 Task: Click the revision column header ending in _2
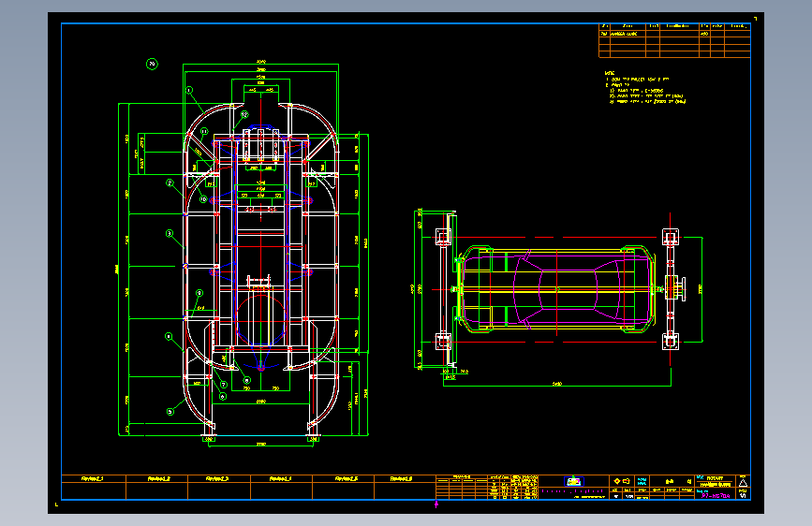tap(158, 478)
